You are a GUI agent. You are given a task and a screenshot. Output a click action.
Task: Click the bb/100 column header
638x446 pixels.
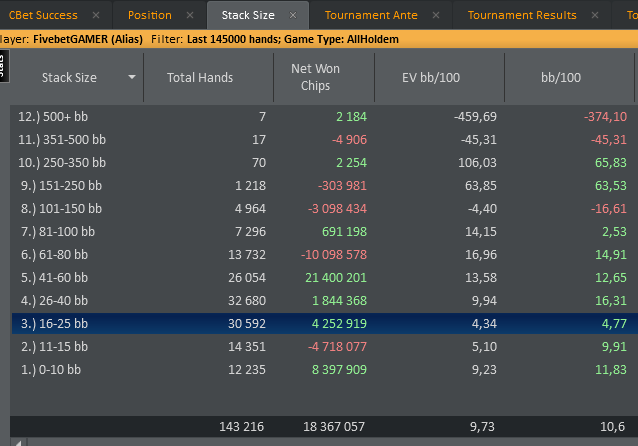point(560,78)
